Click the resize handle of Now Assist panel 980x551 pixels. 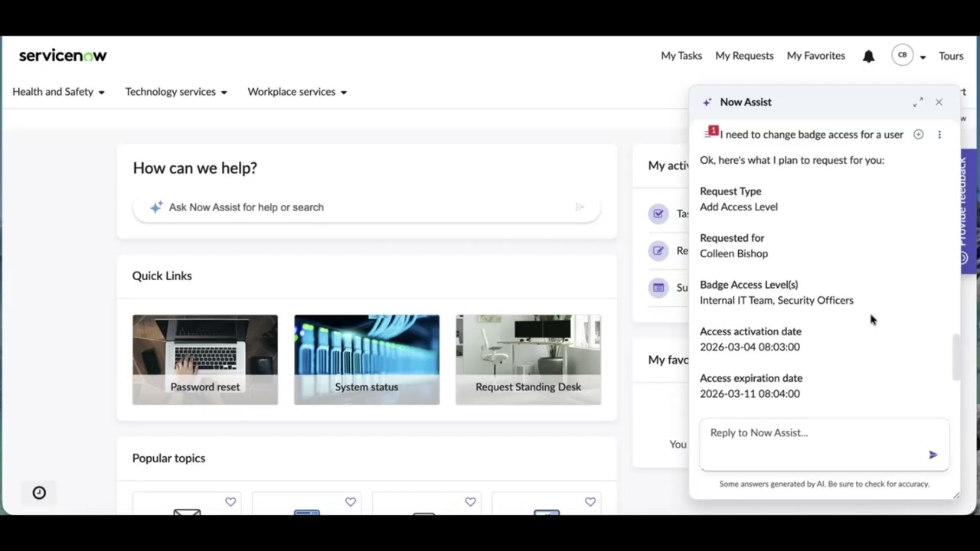pyautogui.click(x=955, y=495)
